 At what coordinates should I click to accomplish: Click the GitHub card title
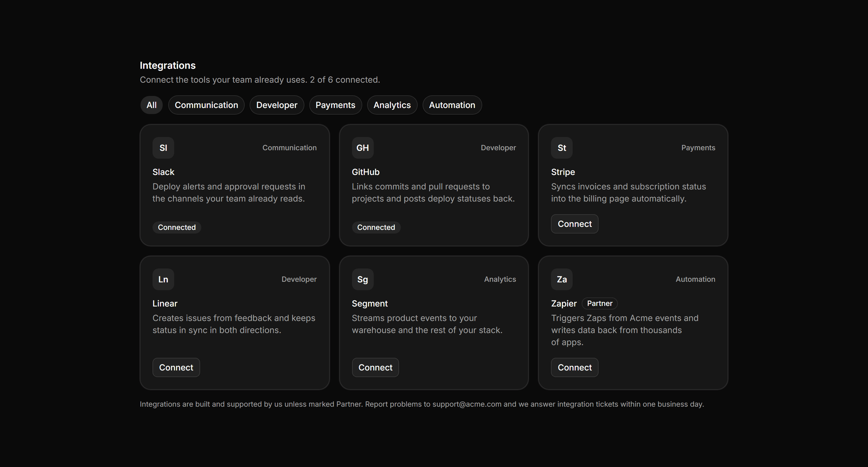[366, 172]
